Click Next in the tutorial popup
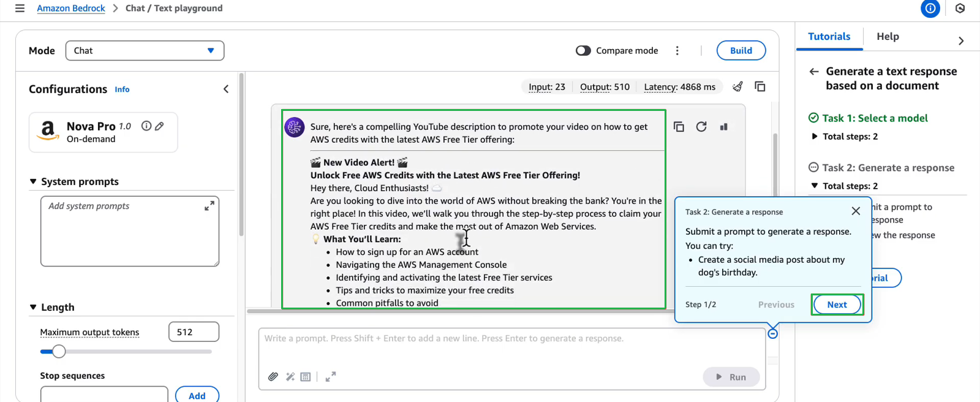 click(x=837, y=305)
